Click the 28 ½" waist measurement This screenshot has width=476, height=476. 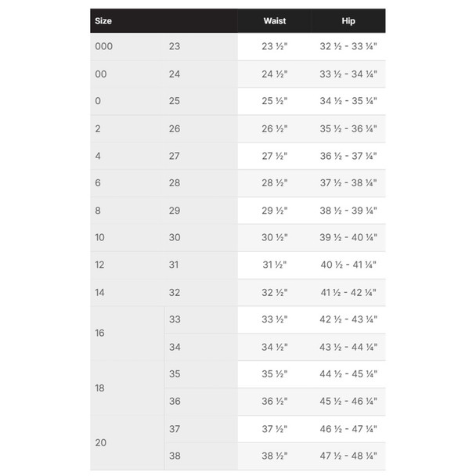pos(274,183)
